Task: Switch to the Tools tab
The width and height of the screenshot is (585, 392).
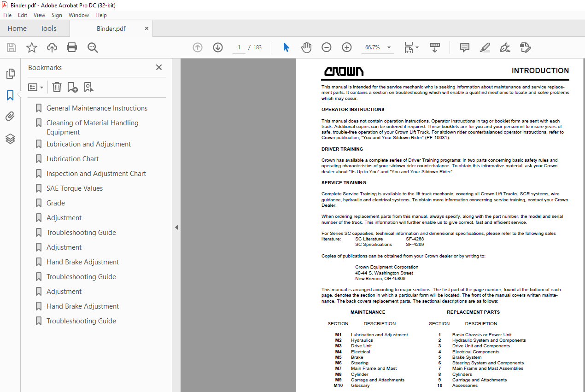Action: point(48,29)
